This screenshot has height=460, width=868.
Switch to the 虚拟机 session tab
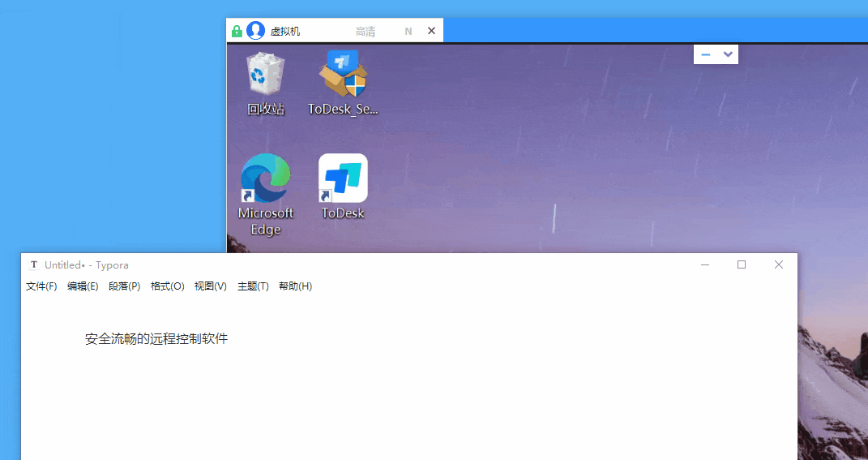point(285,32)
